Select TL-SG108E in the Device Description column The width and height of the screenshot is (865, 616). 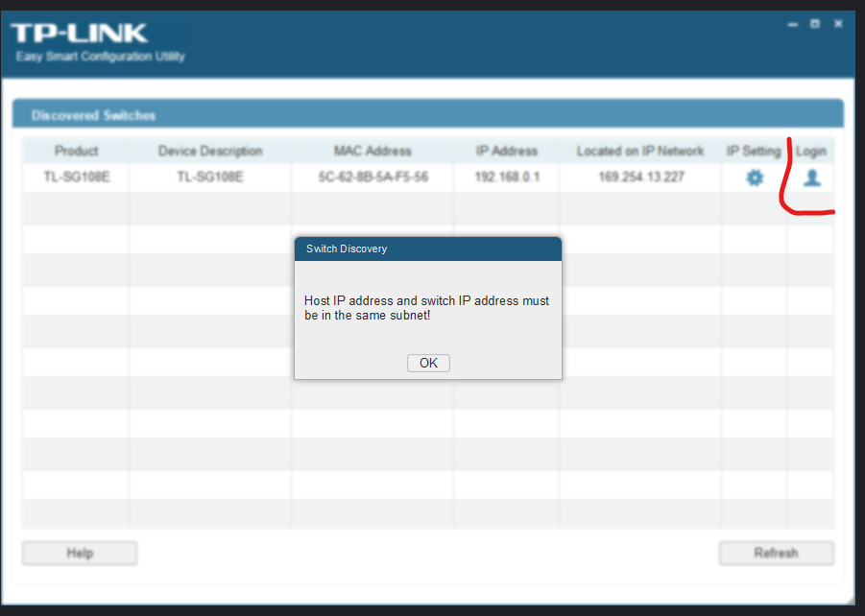[x=210, y=177]
